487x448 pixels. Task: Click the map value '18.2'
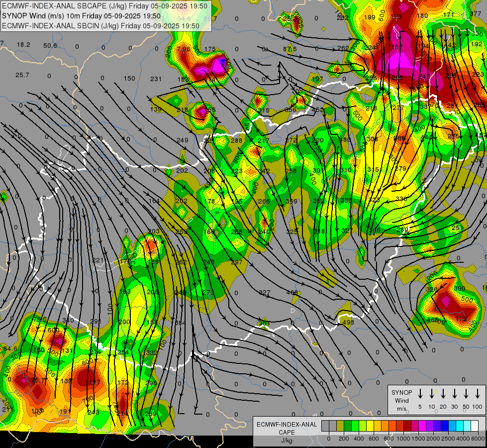[x=23, y=45]
